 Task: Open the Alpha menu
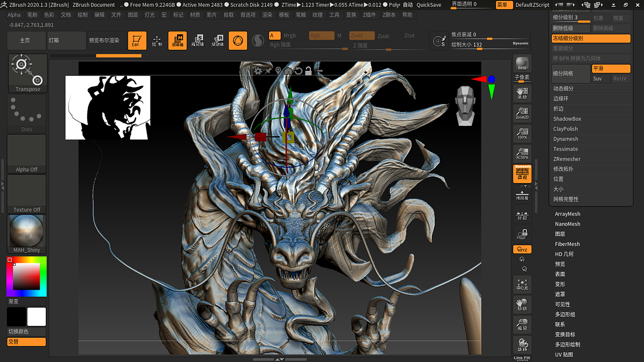[x=14, y=15]
